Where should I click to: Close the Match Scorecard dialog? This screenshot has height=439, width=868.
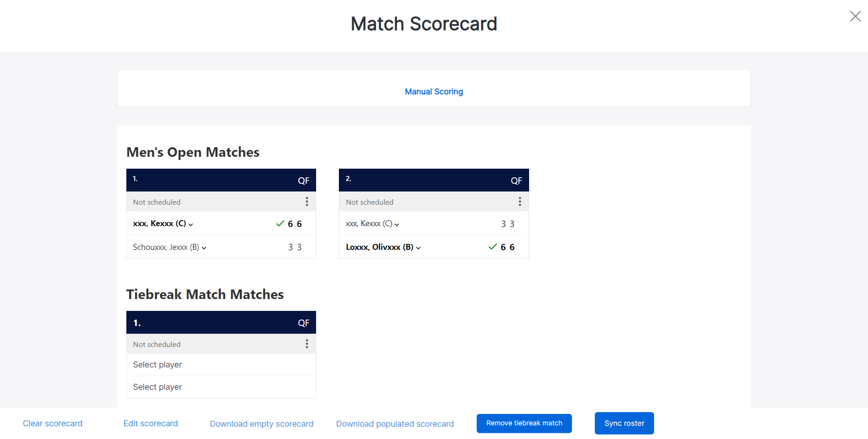[855, 16]
